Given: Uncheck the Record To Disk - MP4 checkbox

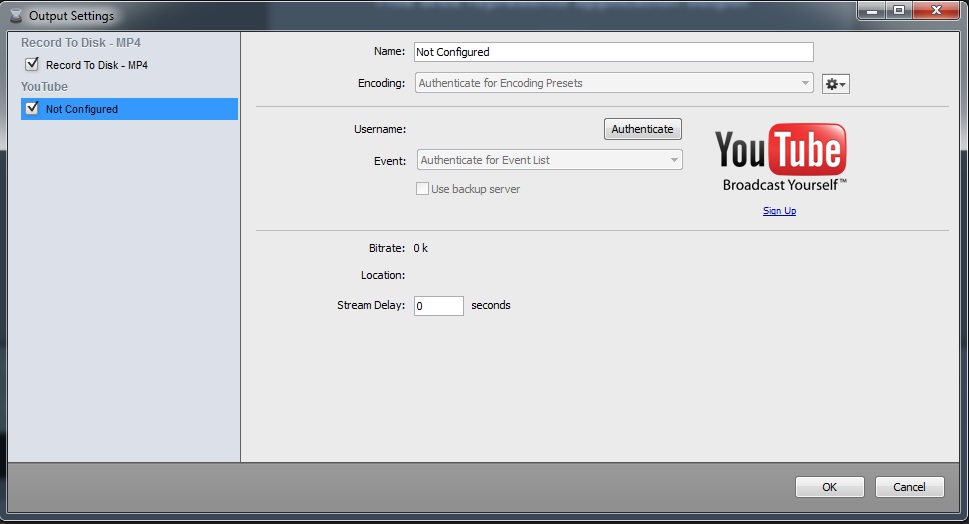Looking at the screenshot, I should (32, 65).
